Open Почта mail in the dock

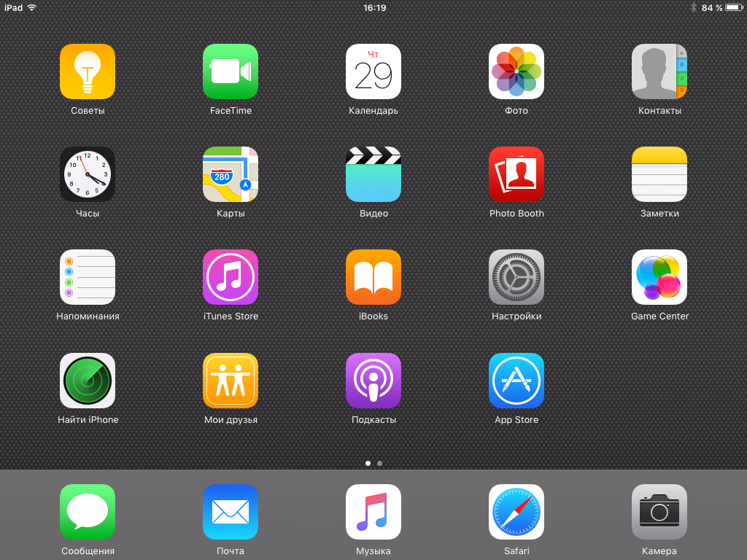click(x=231, y=512)
